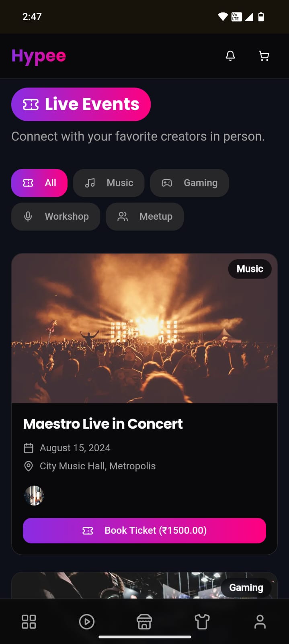Select the Music category filter

[109, 183]
